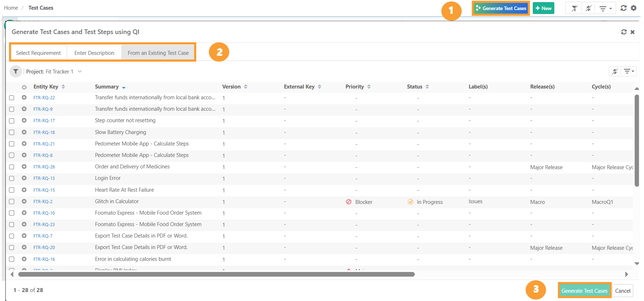The width and height of the screenshot is (644, 301).
Task: Click the New button
Action: (x=544, y=8)
